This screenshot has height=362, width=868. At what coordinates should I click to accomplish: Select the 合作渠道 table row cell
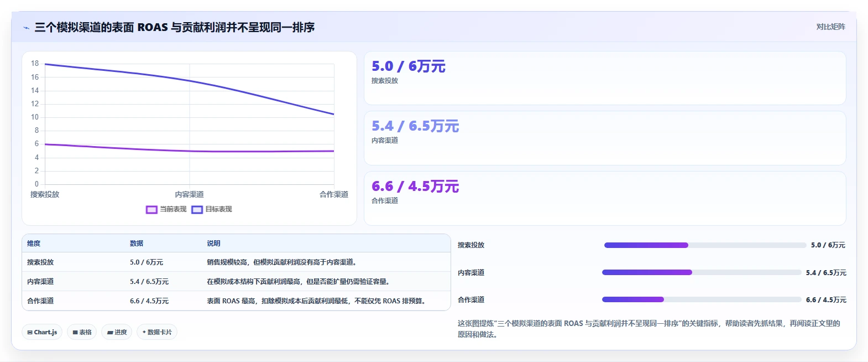point(40,301)
